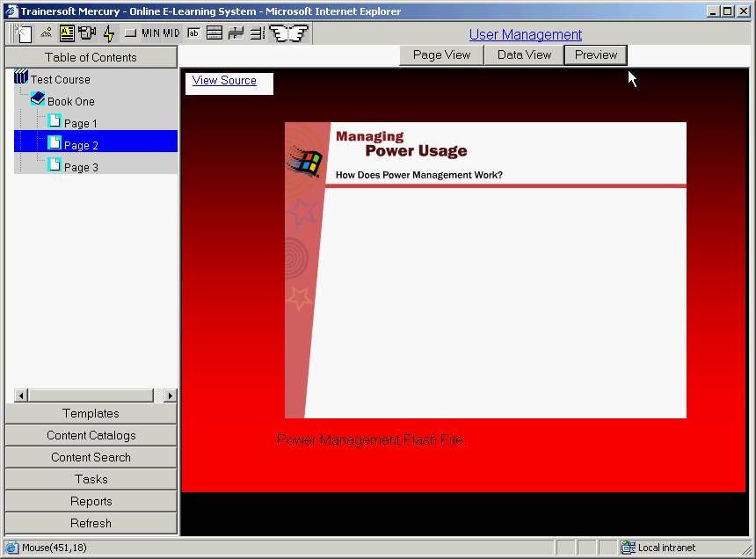Click the tree scrollbar right arrow
756x559 pixels.
(170, 396)
